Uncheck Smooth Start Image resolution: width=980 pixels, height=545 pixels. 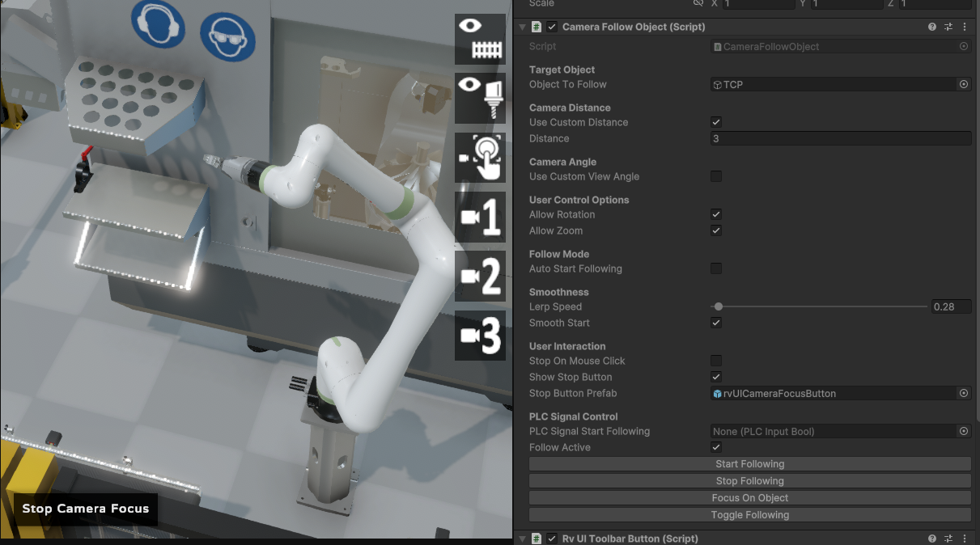pos(716,323)
